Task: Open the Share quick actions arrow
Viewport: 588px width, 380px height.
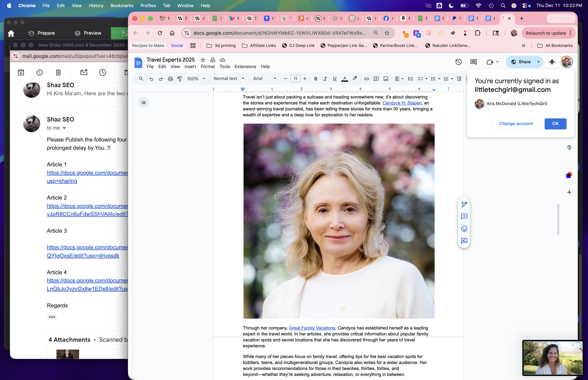Action: [x=538, y=62]
